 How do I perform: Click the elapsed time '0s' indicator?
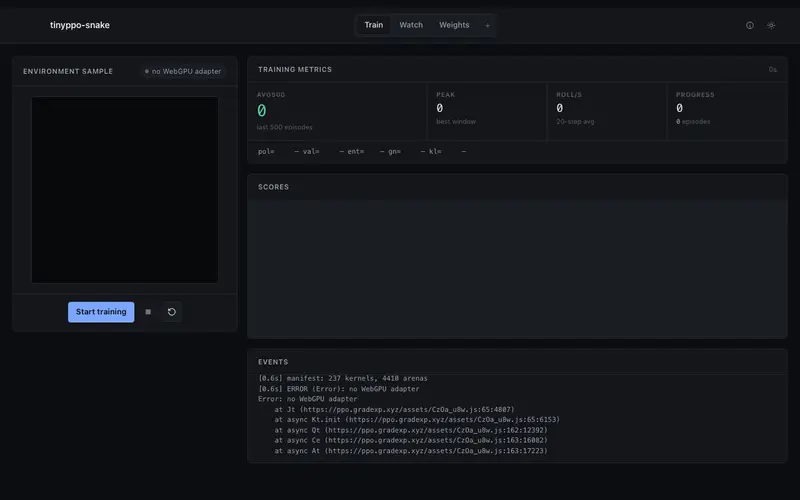(772, 69)
